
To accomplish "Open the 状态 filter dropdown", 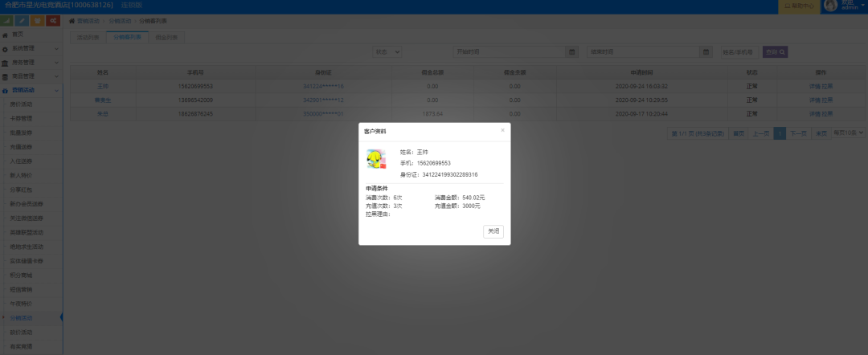I will (387, 52).
